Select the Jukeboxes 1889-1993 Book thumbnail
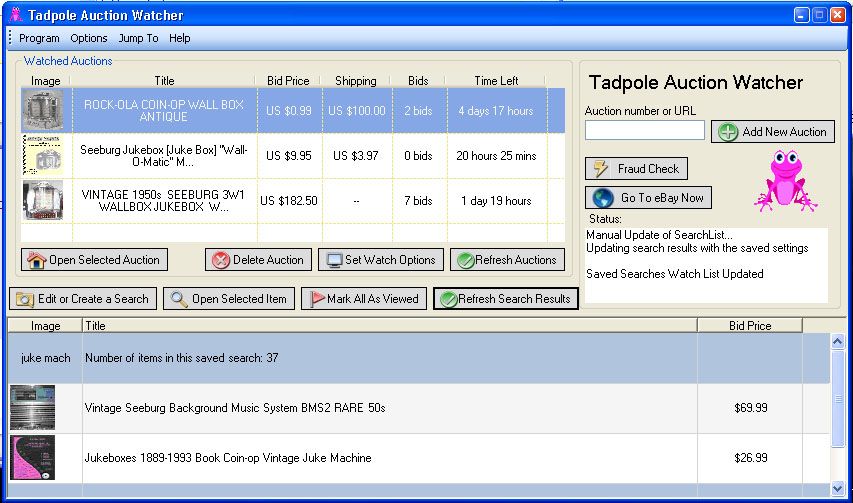Screen dimensions: 853x503 (33, 457)
